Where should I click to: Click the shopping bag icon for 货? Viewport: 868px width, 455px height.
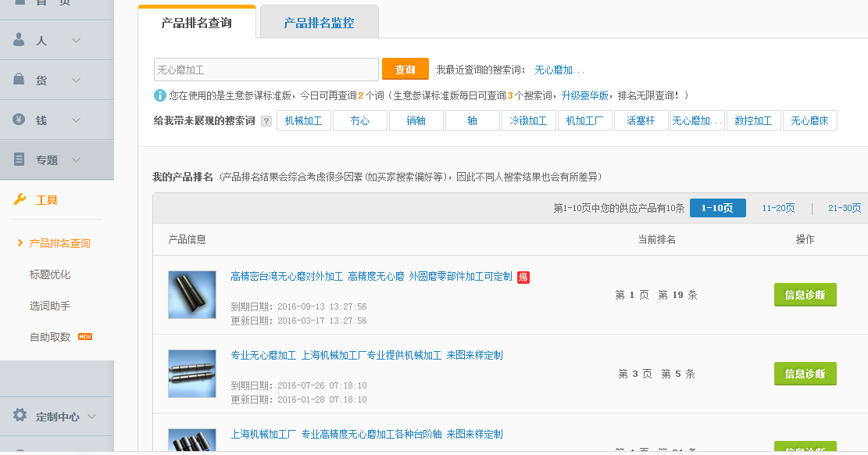20,80
